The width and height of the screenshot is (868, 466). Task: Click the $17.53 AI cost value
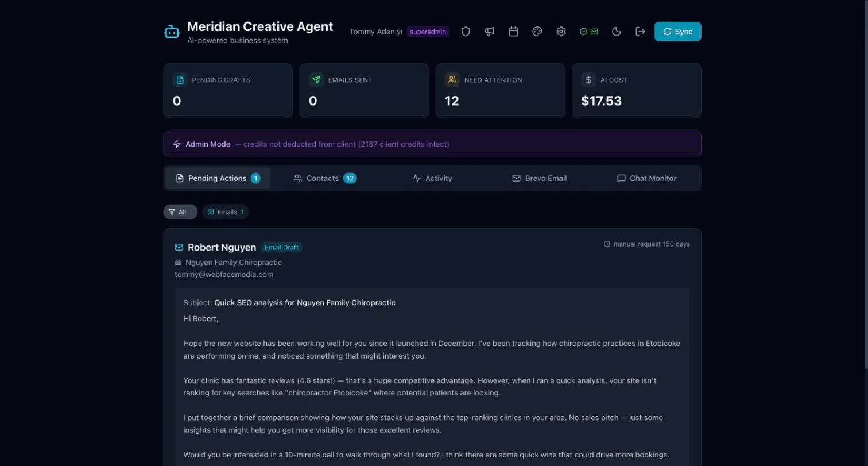[x=602, y=101]
